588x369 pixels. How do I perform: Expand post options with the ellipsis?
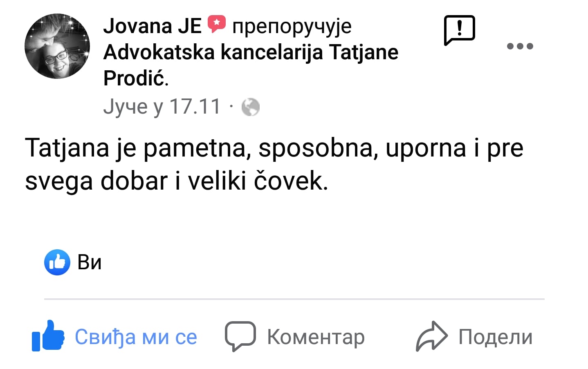[520, 46]
